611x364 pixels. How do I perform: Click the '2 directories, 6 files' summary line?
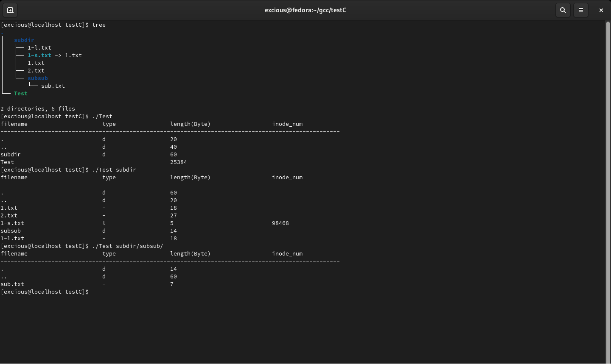(38, 109)
